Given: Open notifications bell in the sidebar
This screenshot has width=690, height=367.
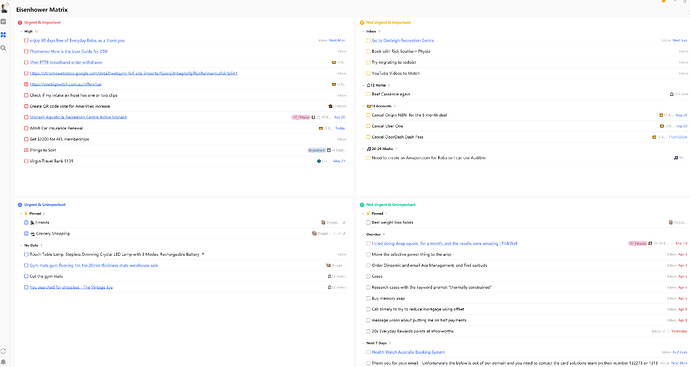Looking at the screenshot, I should [x=3, y=362].
